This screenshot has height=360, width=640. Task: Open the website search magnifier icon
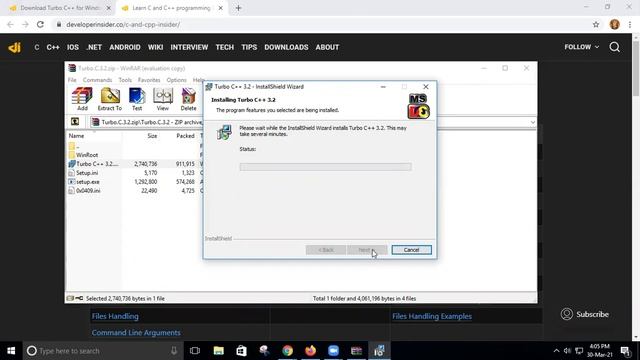point(615,47)
